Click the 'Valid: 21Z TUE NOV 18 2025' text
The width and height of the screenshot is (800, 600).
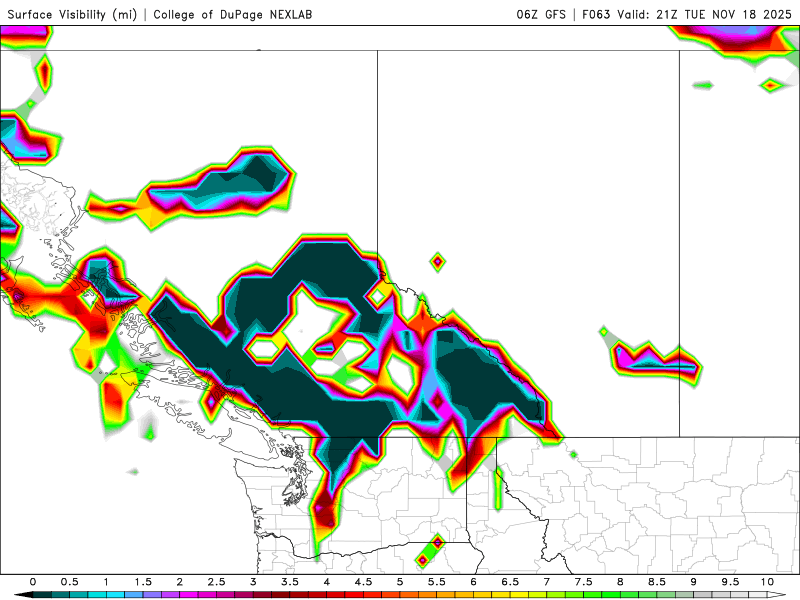(x=705, y=14)
